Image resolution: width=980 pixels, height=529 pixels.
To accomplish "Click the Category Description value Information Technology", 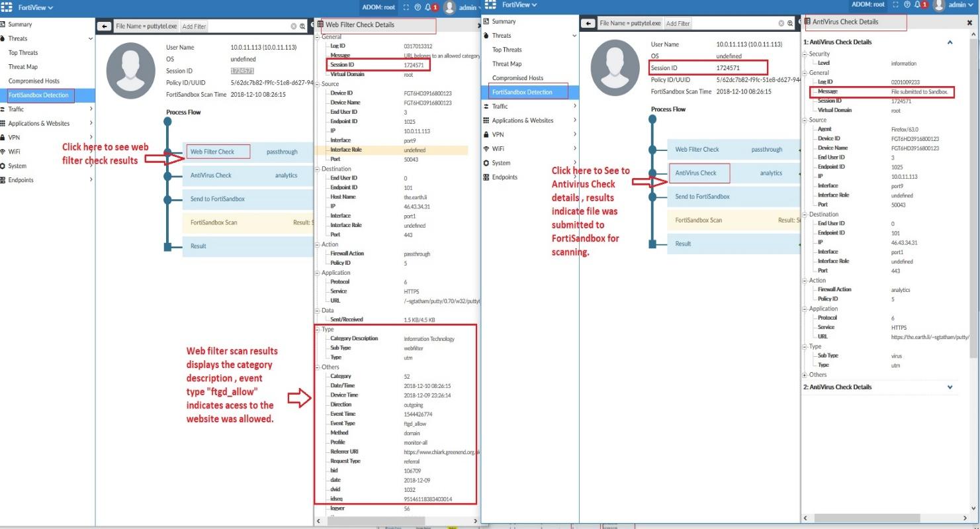I will [x=429, y=339].
